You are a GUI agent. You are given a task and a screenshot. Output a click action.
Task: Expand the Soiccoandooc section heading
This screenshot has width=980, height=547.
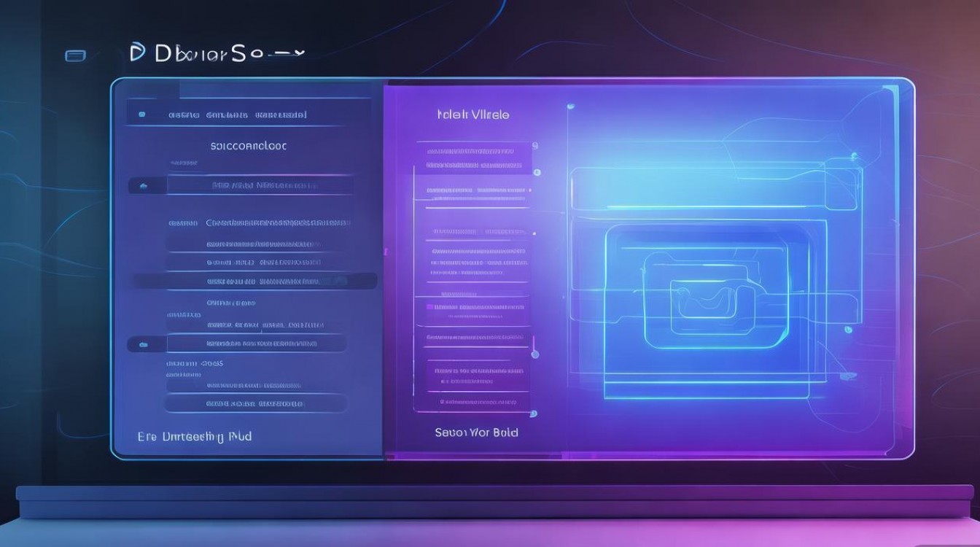coord(249,146)
